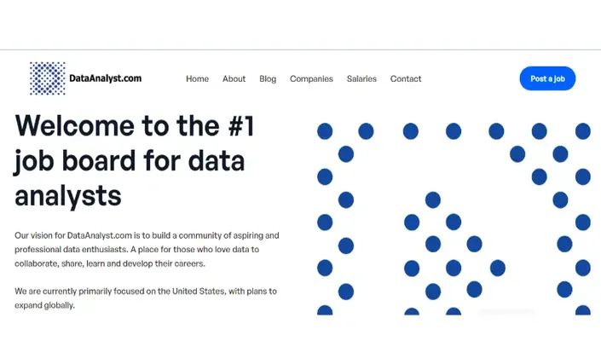
Task: Click the Post a job button
Action: [x=547, y=78]
